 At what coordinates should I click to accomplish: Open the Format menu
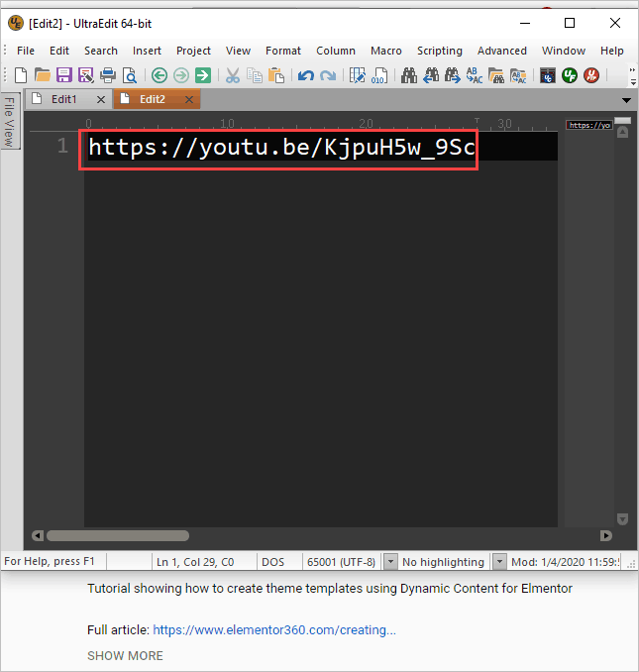(x=283, y=51)
